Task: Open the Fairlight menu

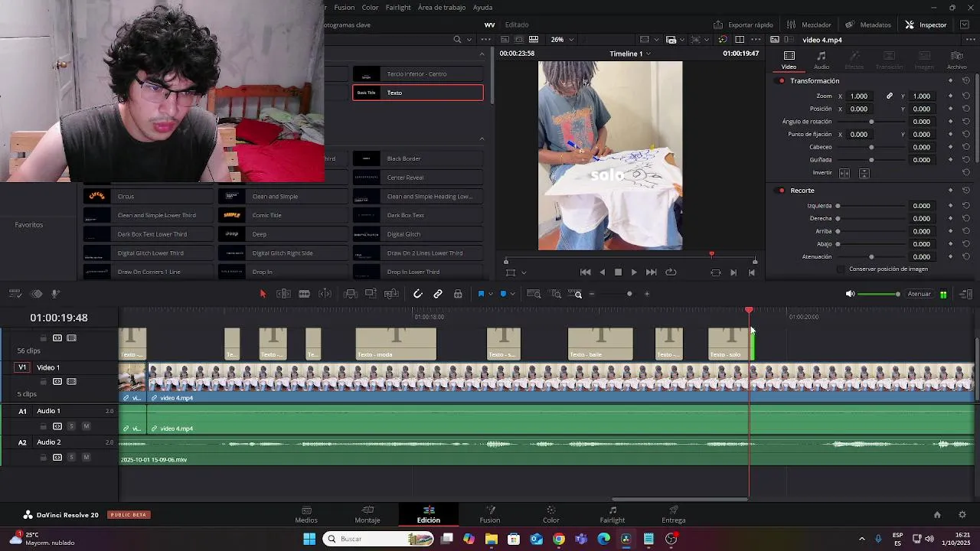Action: point(398,8)
